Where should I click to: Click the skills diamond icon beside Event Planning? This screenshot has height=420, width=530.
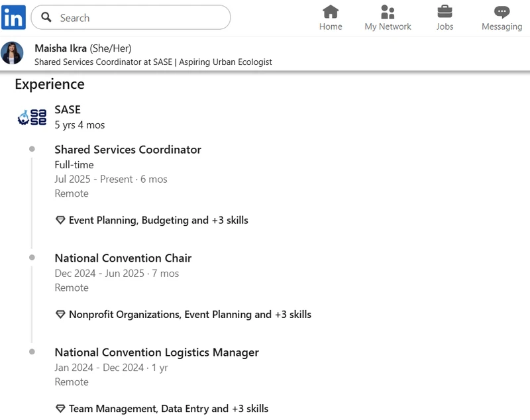point(60,221)
